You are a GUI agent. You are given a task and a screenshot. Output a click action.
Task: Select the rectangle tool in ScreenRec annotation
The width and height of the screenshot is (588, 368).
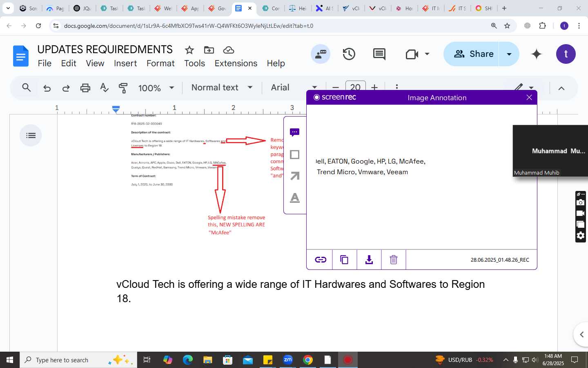tap(295, 155)
